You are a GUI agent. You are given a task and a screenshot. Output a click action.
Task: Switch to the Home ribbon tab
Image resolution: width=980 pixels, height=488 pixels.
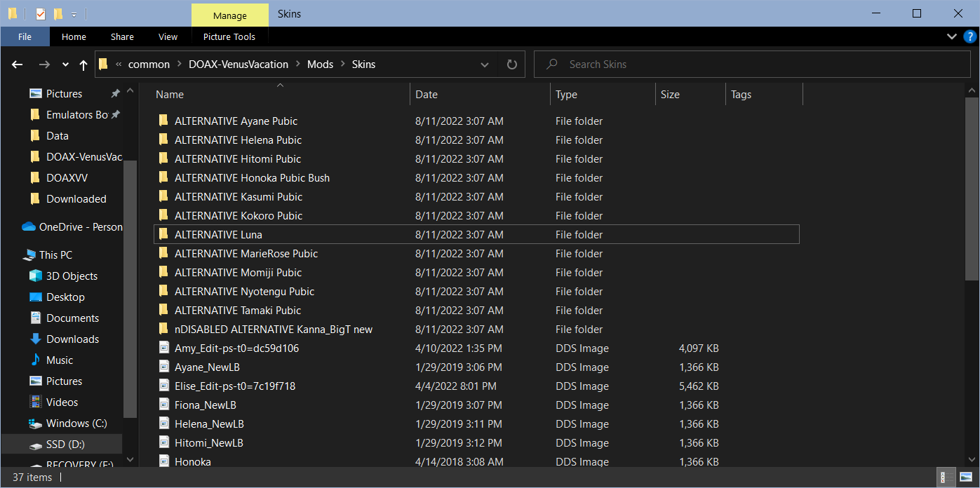74,37
